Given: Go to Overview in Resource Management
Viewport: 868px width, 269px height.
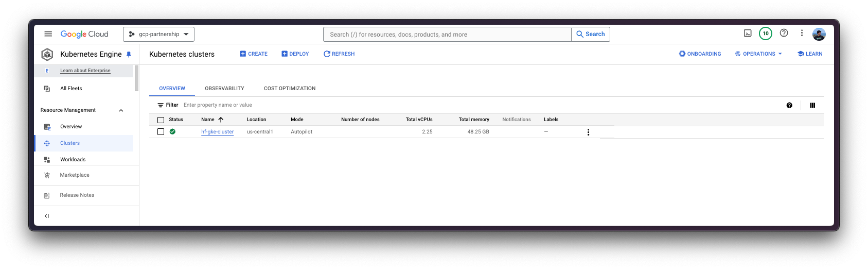Looking at the screenshot, I should (71, 127).
